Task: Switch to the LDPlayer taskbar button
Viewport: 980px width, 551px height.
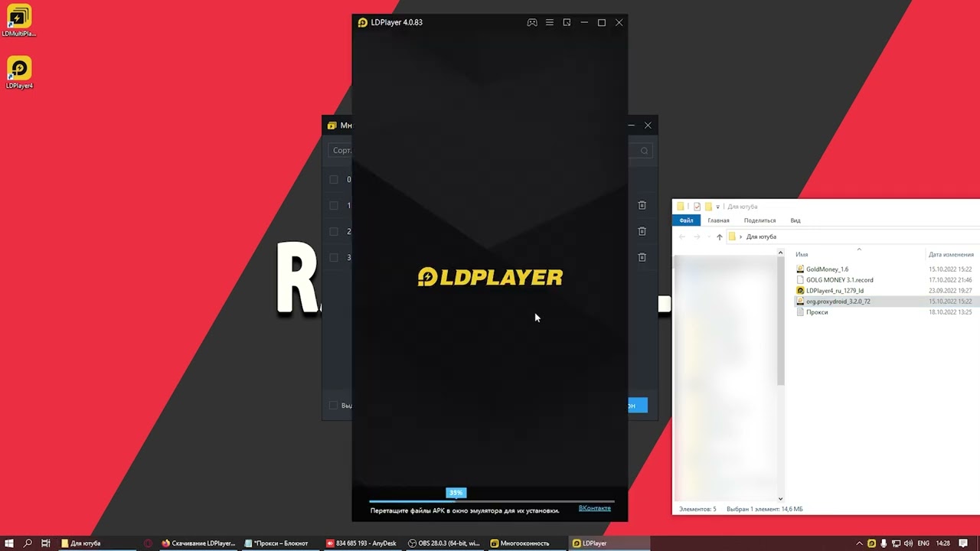Action: click(609, 543)
